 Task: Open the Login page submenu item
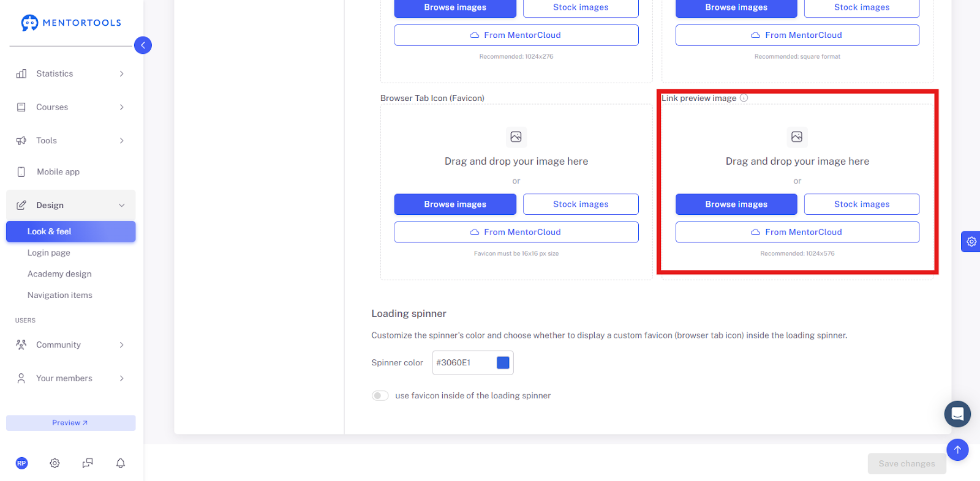point(49,253)
